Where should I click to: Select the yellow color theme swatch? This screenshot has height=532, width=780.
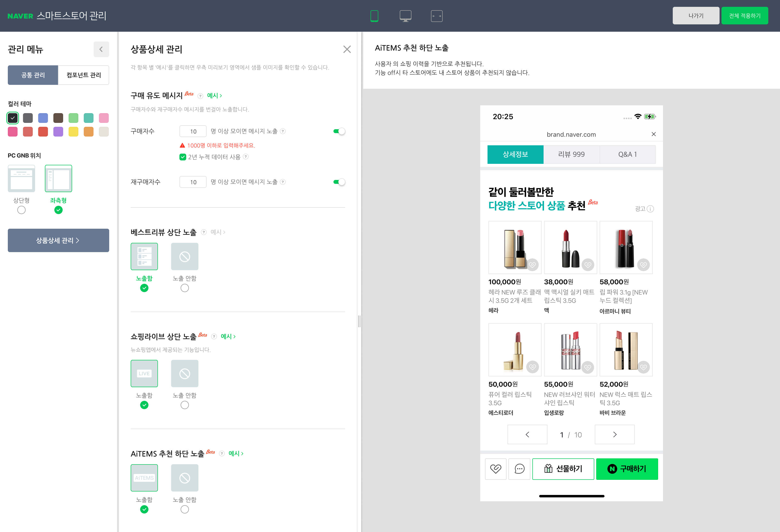pyautogui.click(x=74, y=132)
